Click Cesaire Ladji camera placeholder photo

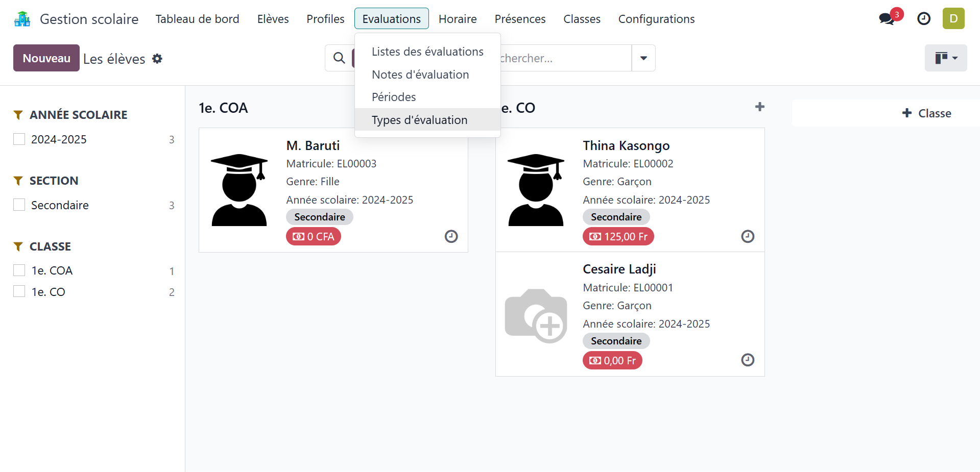(536, 316)
